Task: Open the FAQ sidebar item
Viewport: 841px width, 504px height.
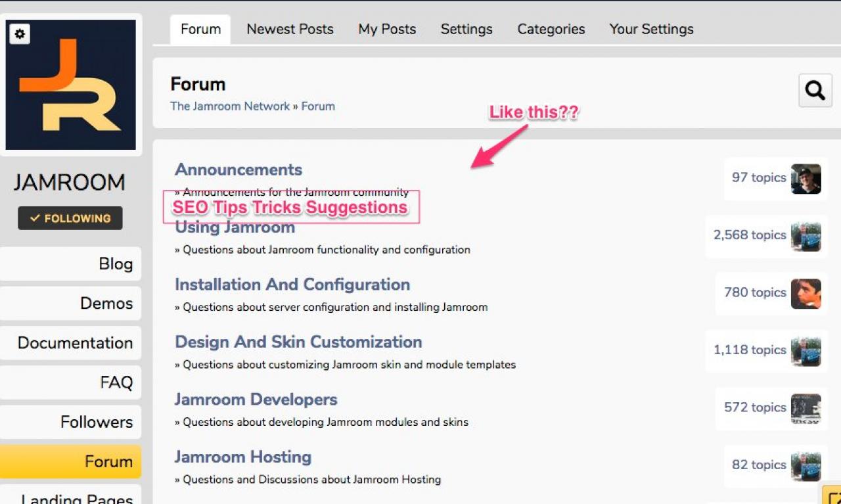Action: [116, 382]
